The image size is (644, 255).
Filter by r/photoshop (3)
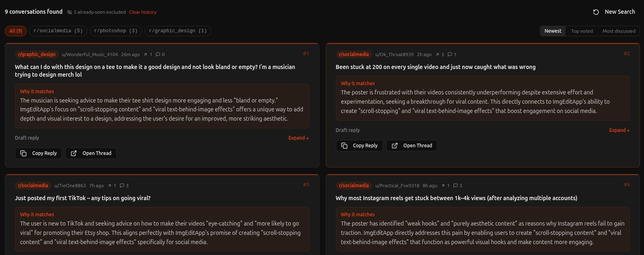[116, 31]
